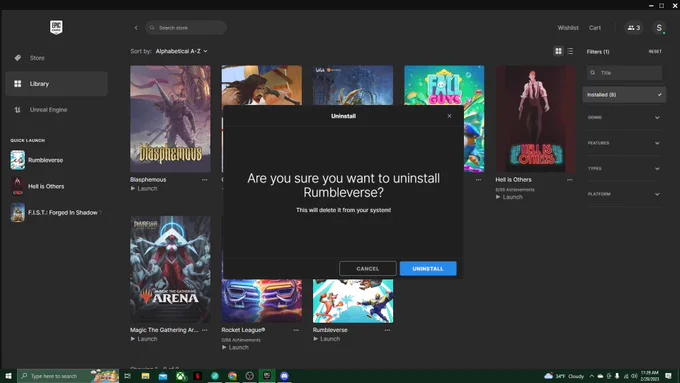Open the 34°F Cloudy weather widget
Viewport: 680px width, 383px height.
(x=564, y=376)
